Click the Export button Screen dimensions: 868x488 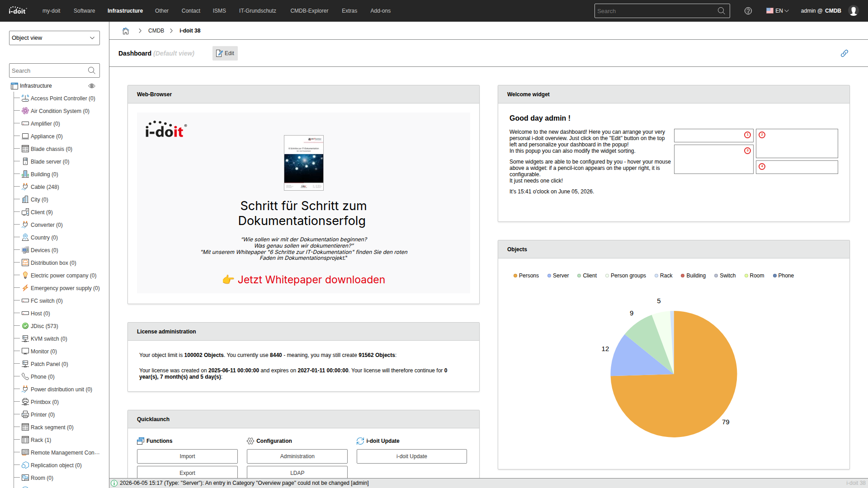point(187,472)
